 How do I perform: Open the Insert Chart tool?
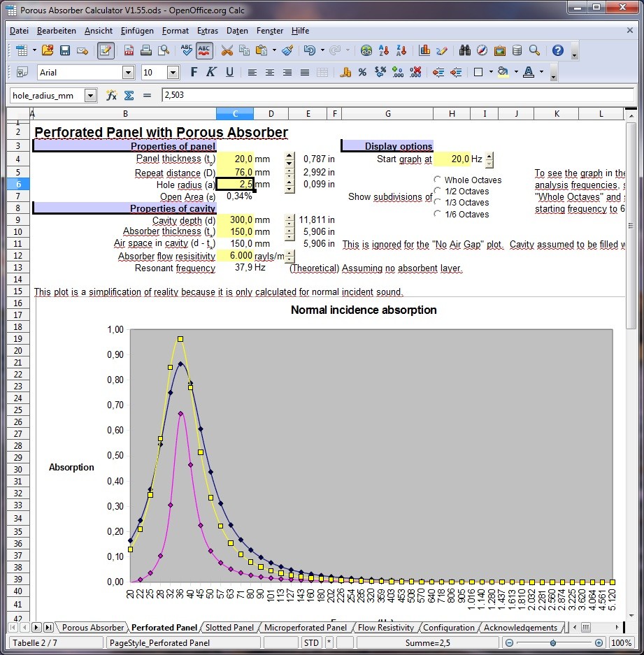[424, 50]
